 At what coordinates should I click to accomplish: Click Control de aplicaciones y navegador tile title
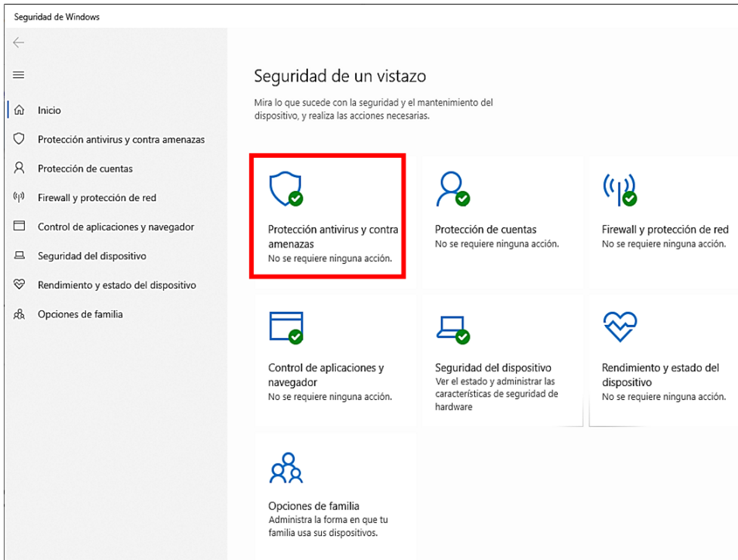click(x=326, y=375)
